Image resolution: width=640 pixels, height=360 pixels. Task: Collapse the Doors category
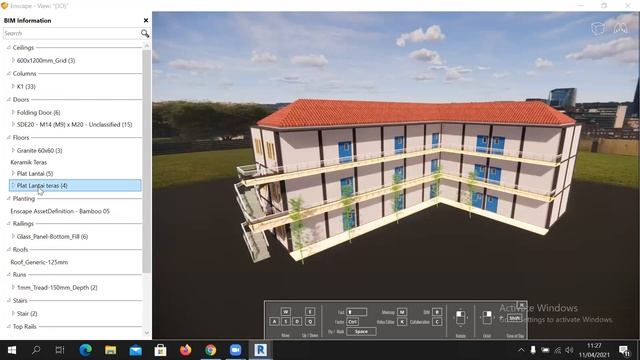(x=9, y=100)
